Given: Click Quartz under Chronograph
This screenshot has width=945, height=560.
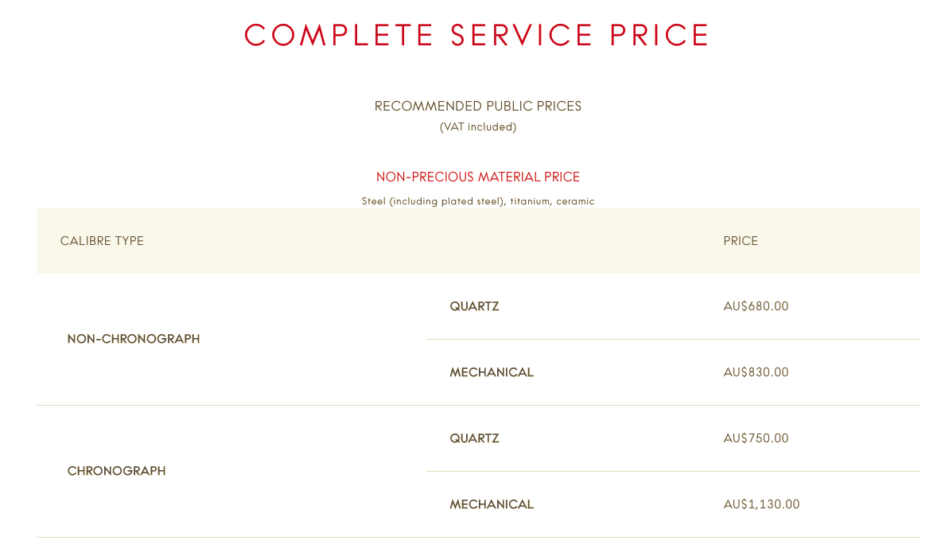Looking at the screenshot, I should pos(474,438).
